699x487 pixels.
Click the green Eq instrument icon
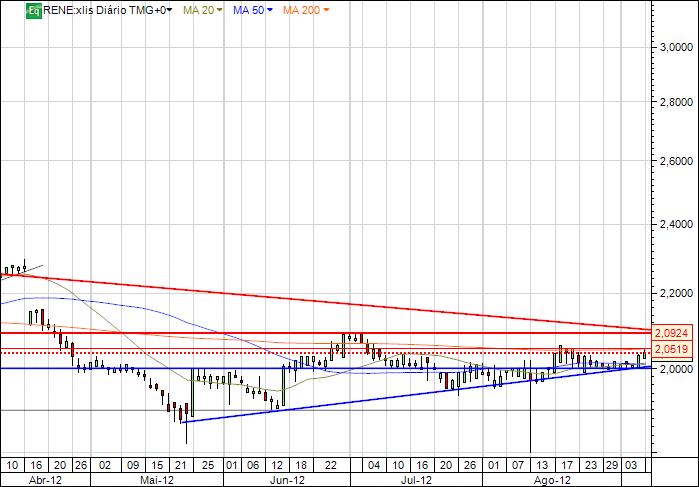click(34, 10)
